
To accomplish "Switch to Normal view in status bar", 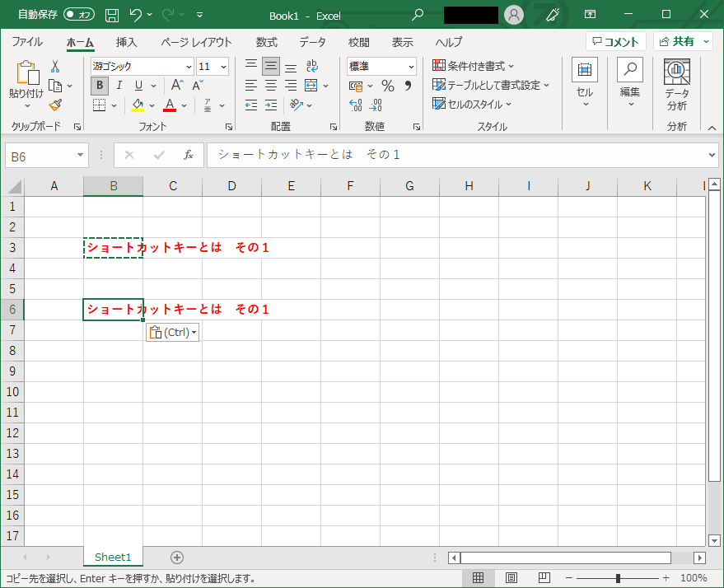I will click(478, 578).
